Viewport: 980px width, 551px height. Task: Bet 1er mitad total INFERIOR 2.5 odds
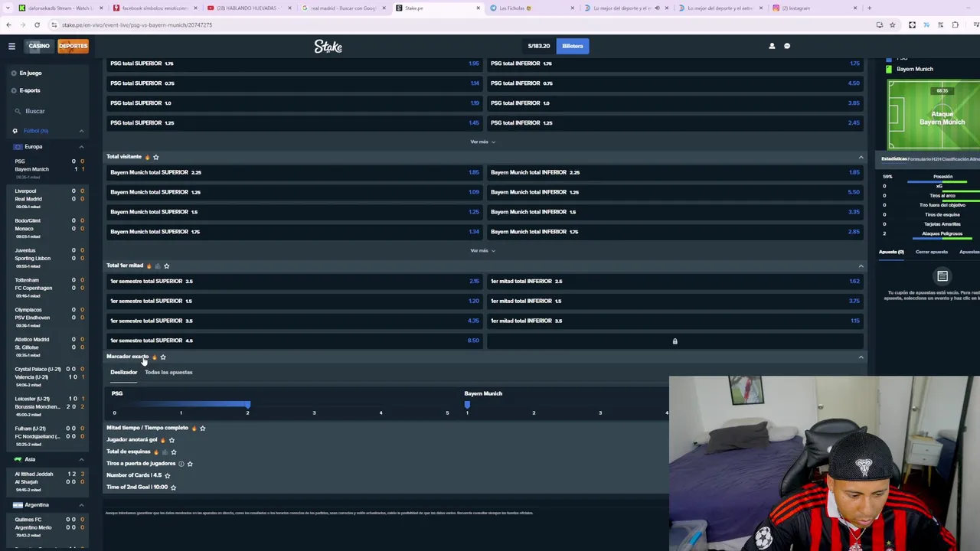(675, 281)
